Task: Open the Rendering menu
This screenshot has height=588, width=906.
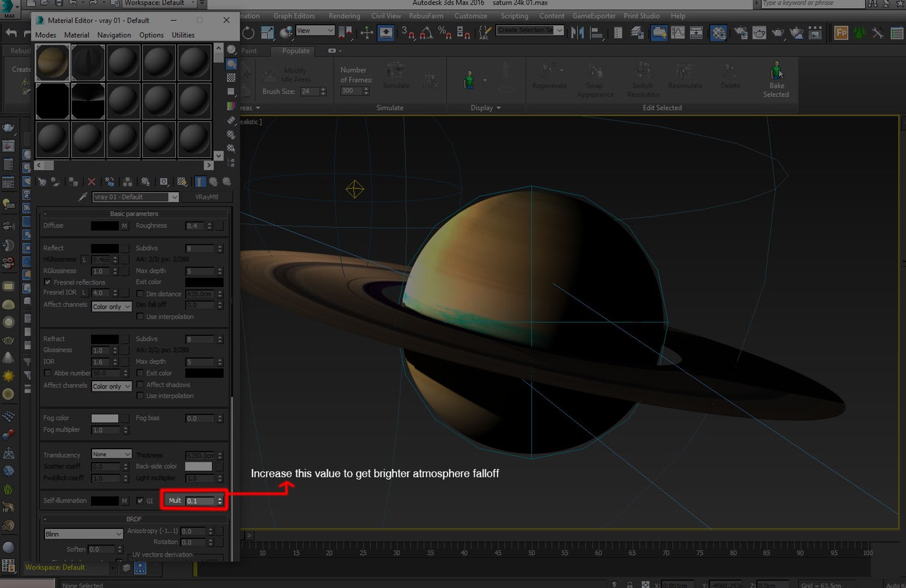Action: [344, 16]
